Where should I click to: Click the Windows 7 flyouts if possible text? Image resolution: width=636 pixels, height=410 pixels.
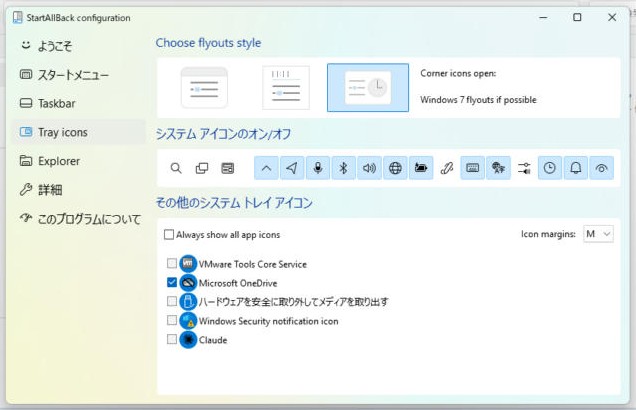click(478, 100)
